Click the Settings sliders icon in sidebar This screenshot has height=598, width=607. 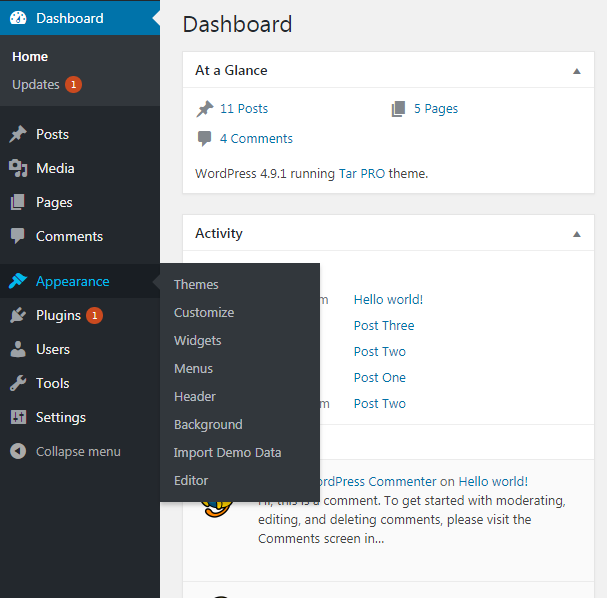(x=18, y=417)
